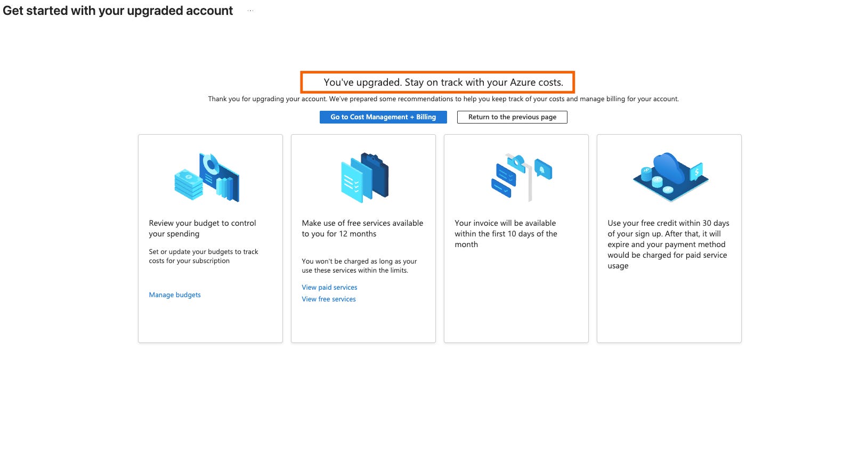Click 'Set or update your budgets' description
The image size is (868, 450).
(x=204, y=256)
